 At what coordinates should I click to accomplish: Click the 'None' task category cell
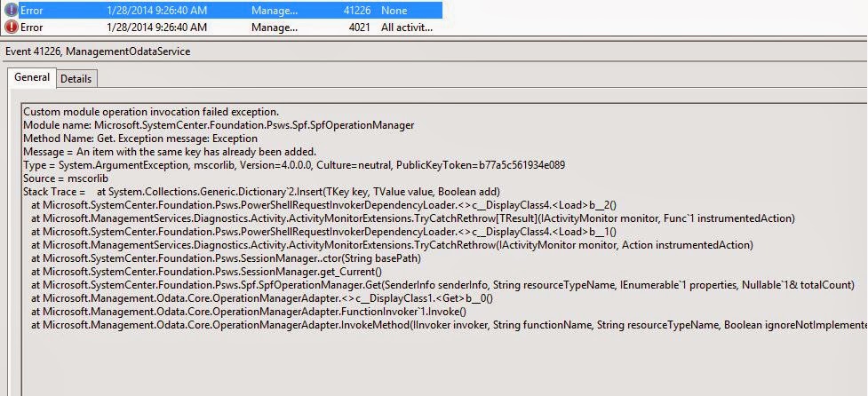point(394,11)
